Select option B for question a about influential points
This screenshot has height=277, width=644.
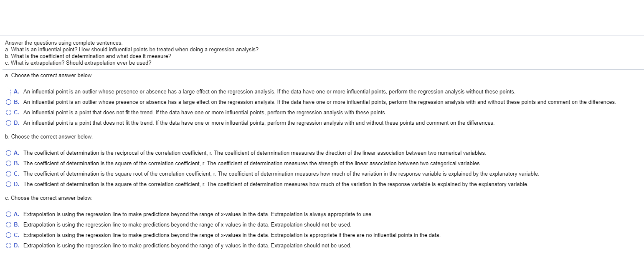[x=8, y=102]
